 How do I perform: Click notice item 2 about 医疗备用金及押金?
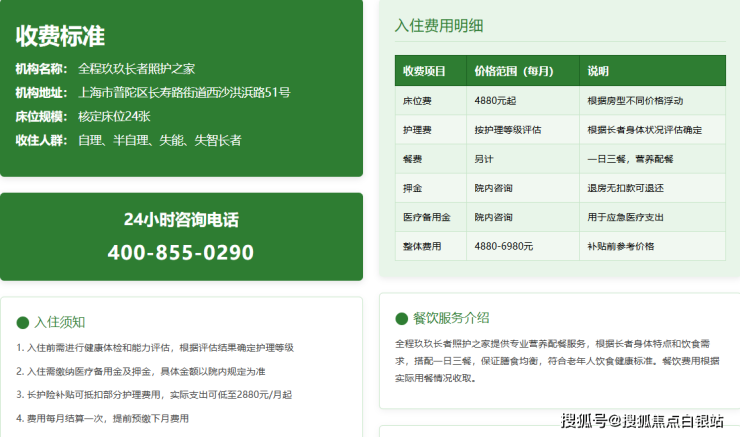[x=141, y=371]
